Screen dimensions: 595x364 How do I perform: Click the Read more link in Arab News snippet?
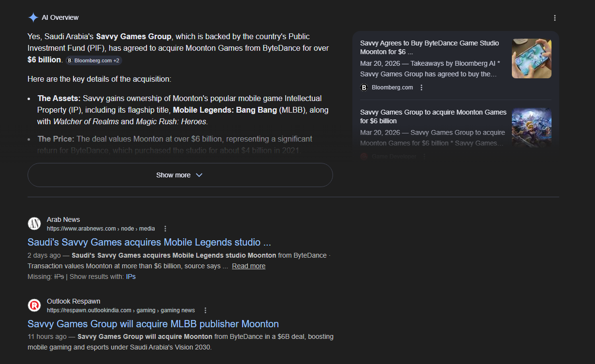(x=248, y=266)
